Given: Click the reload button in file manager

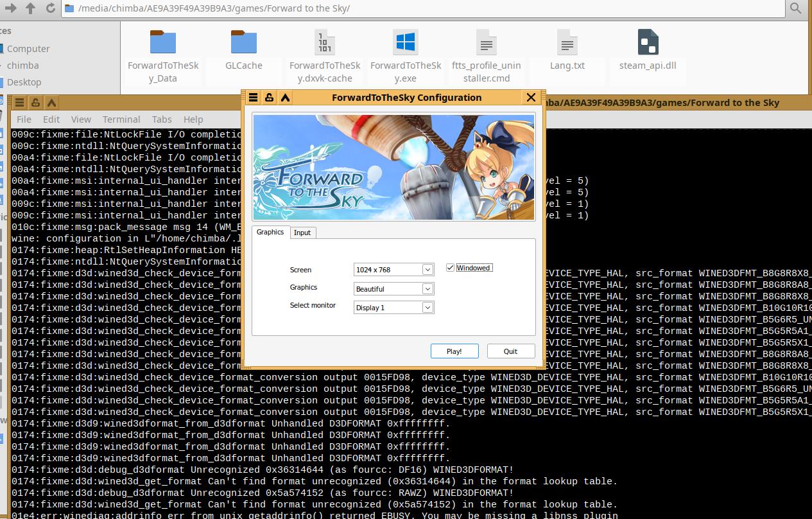Looking at the screenshot, I should coord(50,8).
